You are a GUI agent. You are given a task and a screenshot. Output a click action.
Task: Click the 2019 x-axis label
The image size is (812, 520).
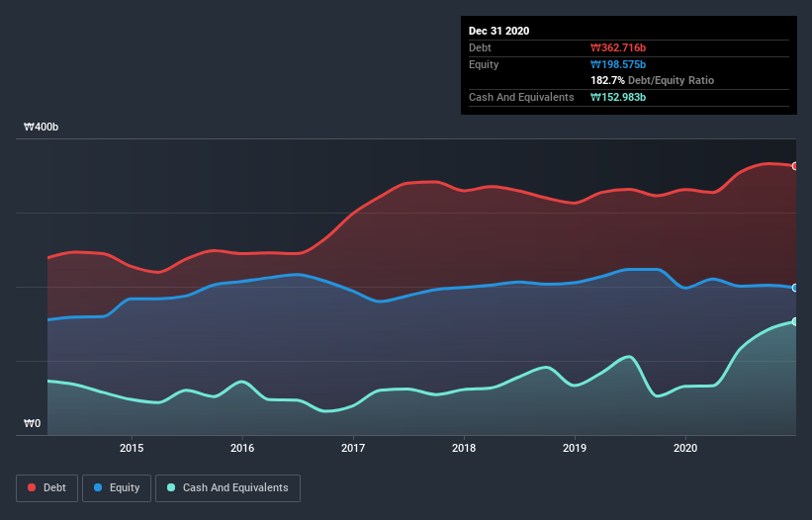pos(575,448)
